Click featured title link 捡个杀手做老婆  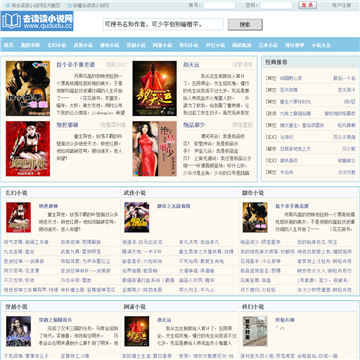coord(76,65)
